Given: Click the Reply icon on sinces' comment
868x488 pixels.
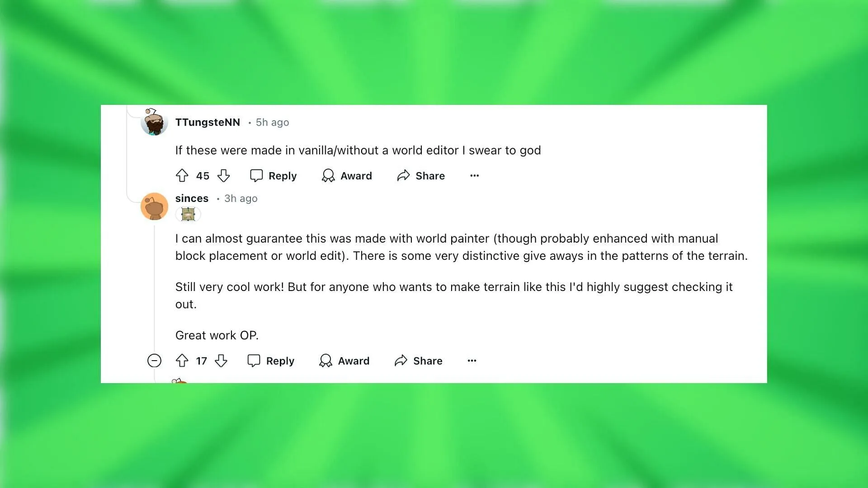Looking at the screenshot, I should pyautogui.click(x=253, y=361).
